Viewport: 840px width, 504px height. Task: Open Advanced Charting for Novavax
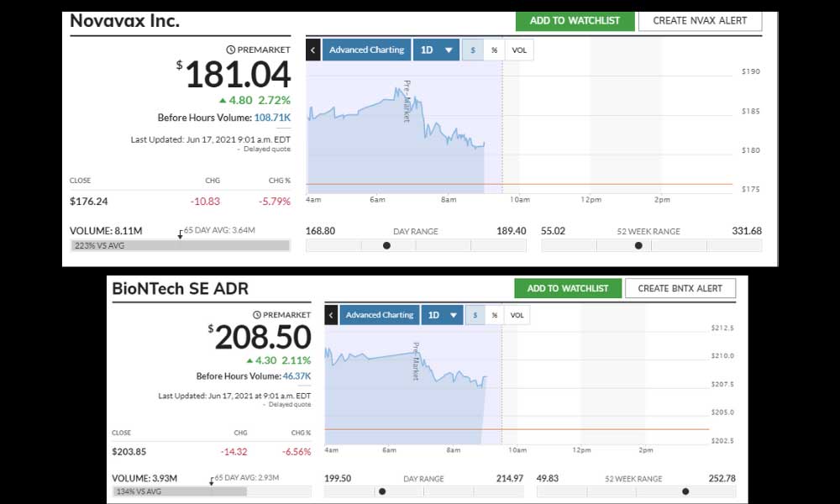366,50
